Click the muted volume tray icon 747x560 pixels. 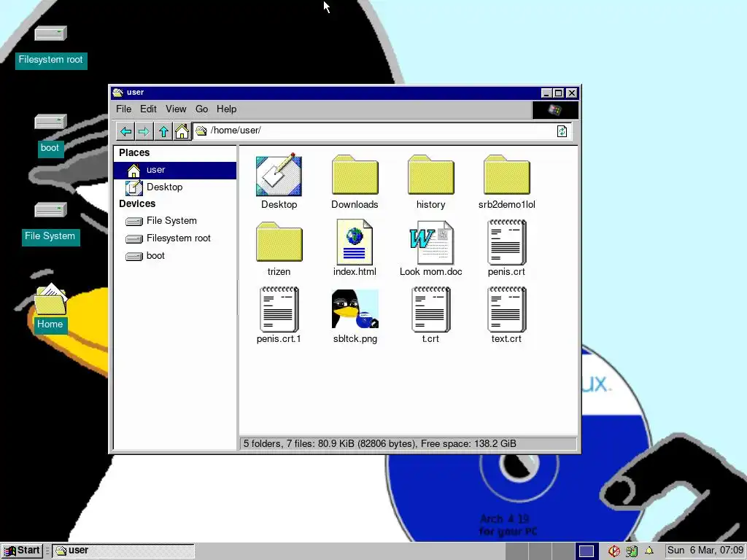(614, 551)
